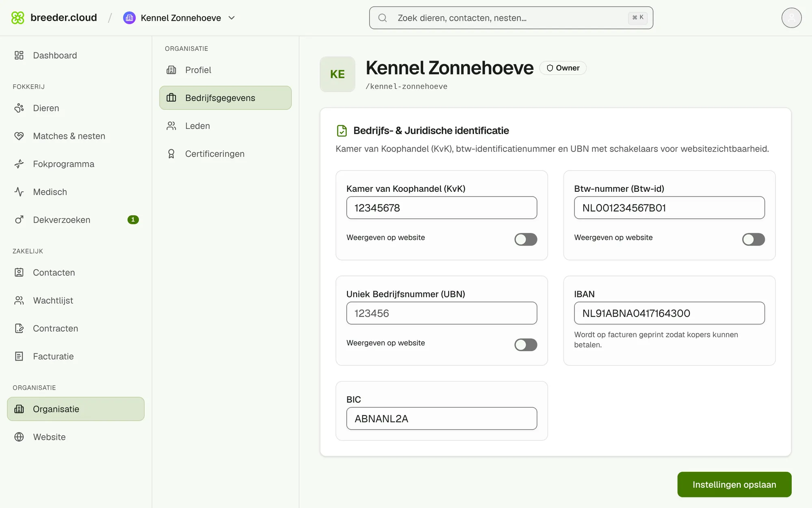The image size is (812, 508).
Task: Expand the Kennel Zonnehoeve organisation switcher
Action: (179, 18)
